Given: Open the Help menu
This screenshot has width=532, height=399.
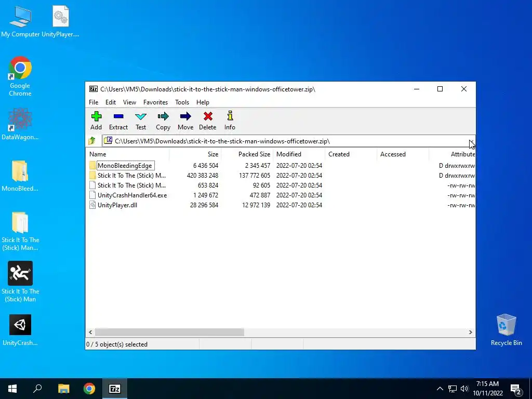Looking at the screenshot, I should coord(203,102).
